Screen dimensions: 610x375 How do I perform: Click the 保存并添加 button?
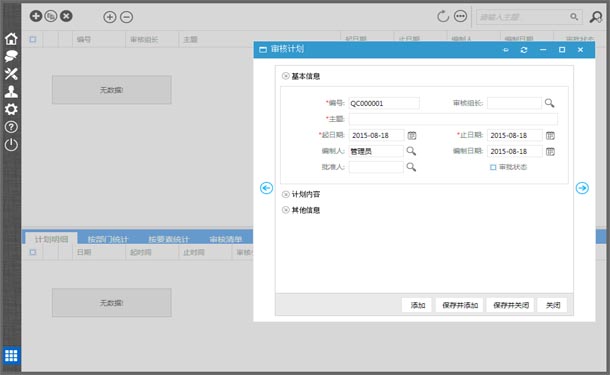coord(460,305)
